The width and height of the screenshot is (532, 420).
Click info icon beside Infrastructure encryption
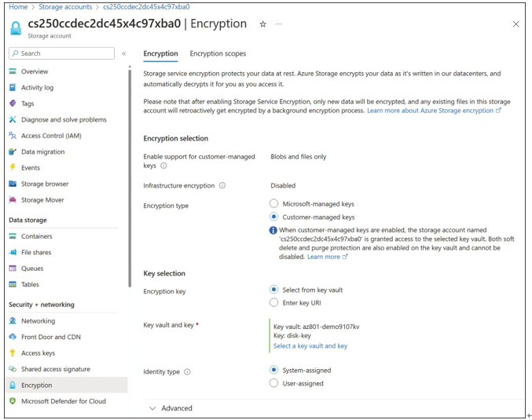tap(222, 185)
